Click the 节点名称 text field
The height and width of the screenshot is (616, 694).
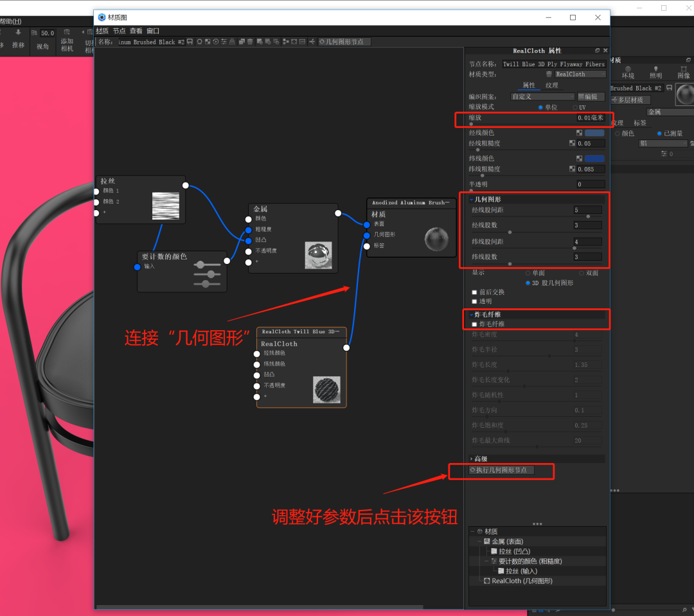pyautogui.click(x=554, y=64)
